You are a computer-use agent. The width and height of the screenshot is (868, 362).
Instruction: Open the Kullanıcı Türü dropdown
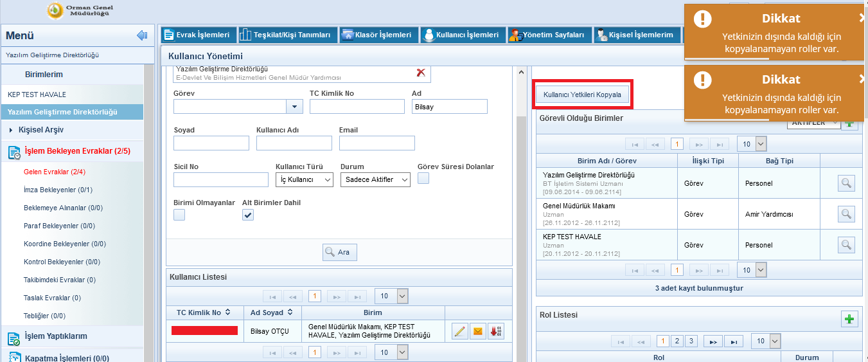coord(305,179)
